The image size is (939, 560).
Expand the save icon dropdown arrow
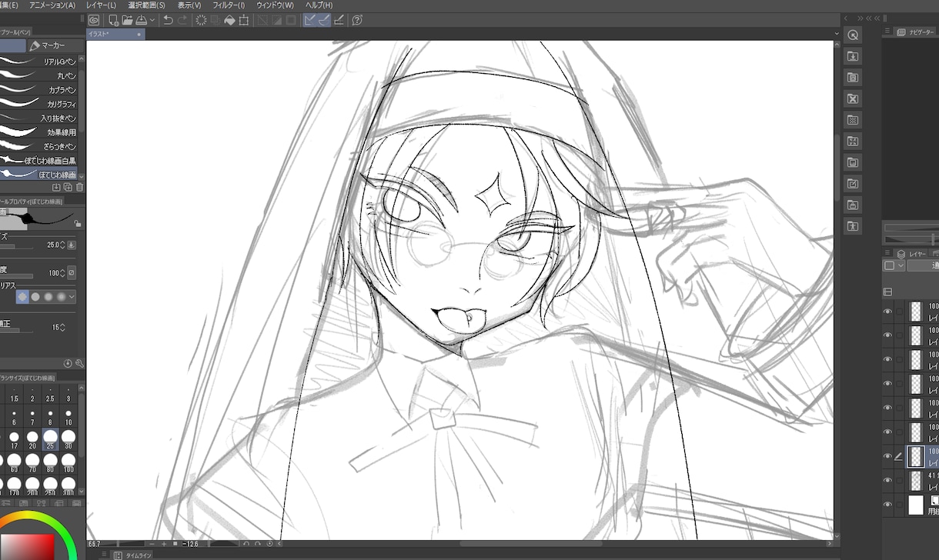(x=152, y=20)
